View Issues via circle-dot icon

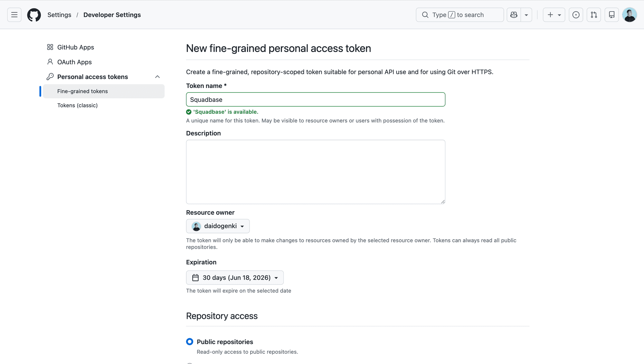[x=576, y=15]
